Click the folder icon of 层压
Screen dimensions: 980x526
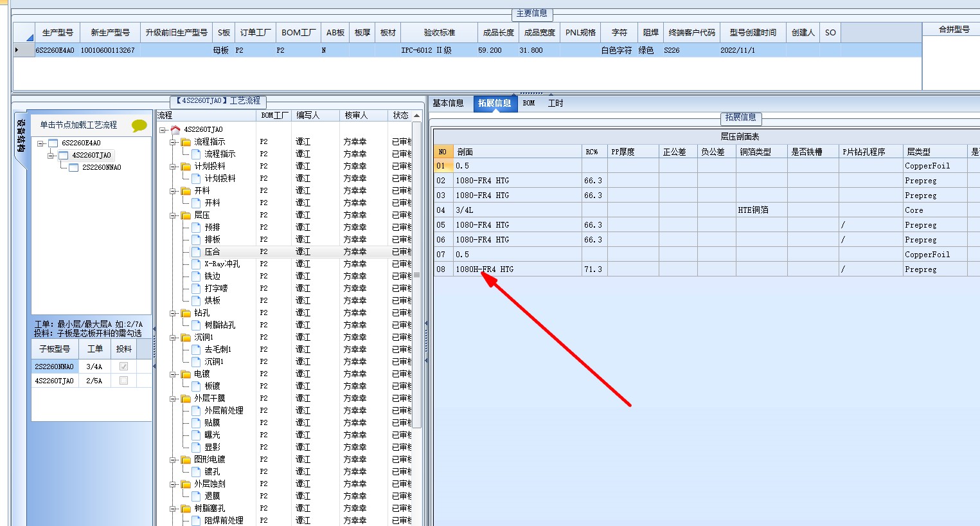[186, 215]
